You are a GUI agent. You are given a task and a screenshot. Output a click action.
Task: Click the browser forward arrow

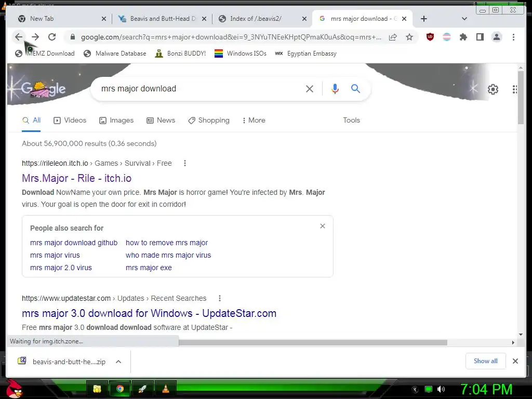[35, 37]
